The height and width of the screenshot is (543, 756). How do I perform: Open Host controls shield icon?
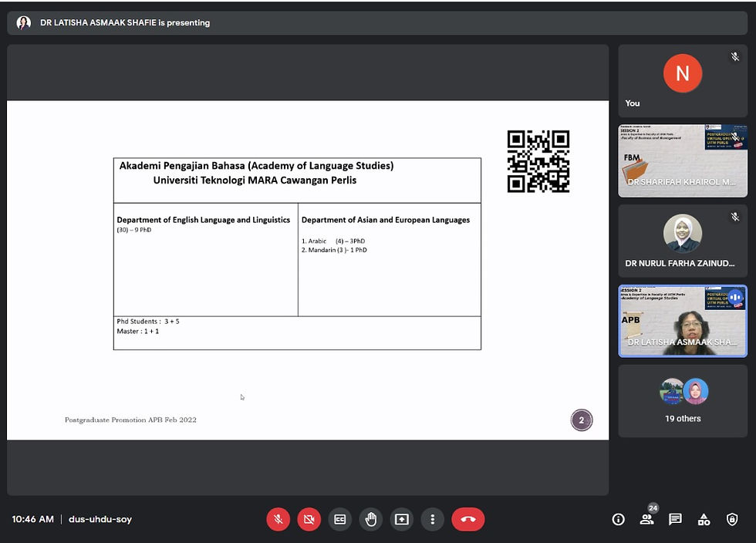coord(732,519)
